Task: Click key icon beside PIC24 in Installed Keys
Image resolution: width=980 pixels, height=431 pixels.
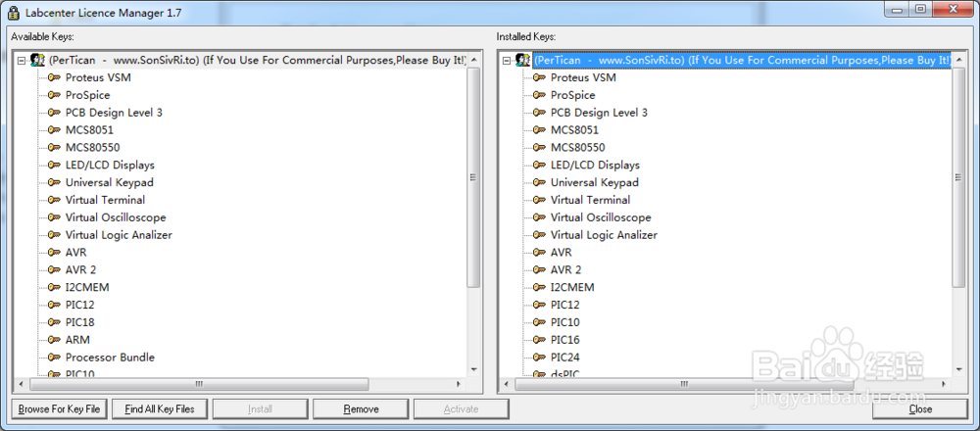Action: [539, 358]
